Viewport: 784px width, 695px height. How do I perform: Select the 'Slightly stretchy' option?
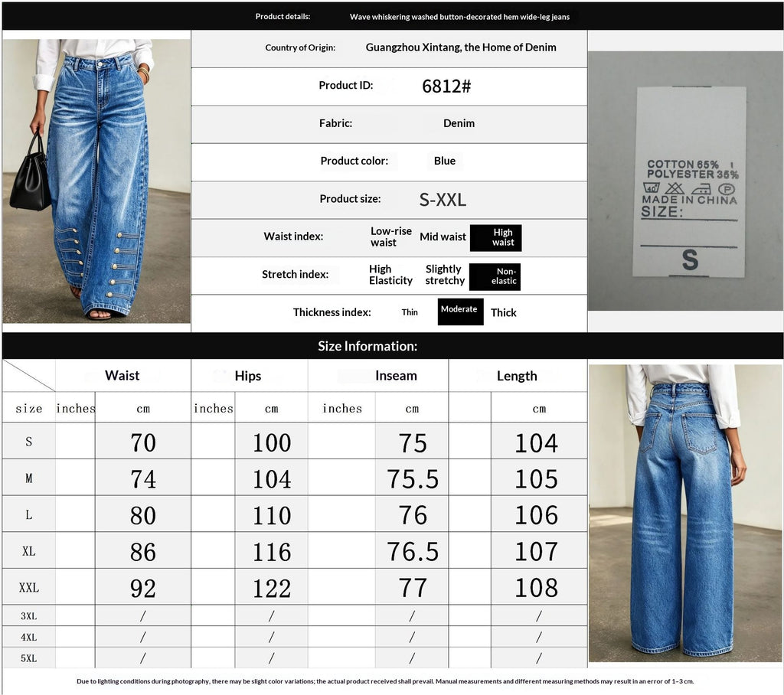coord(445,275)
